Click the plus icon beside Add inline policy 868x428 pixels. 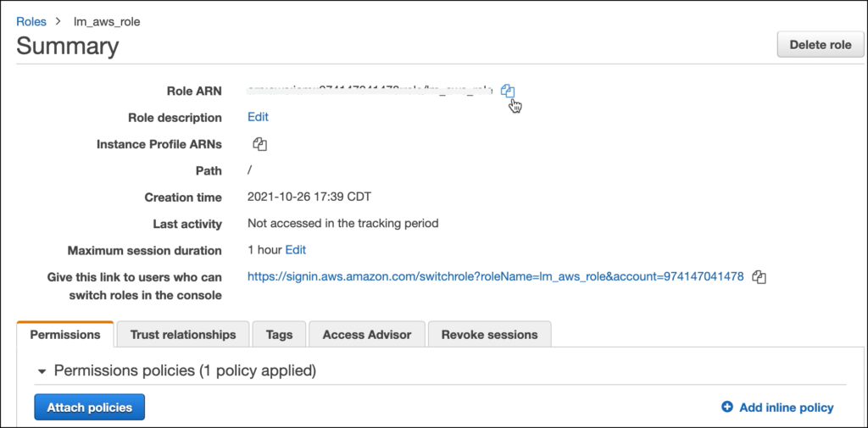(726, 408)
